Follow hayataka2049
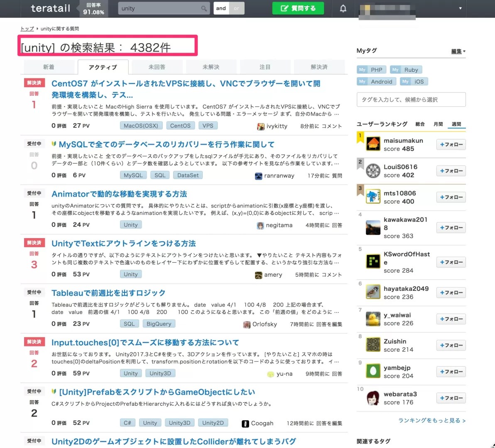This screenshot has height=448, width=495. pyautogui.click(x=451, y=292)
